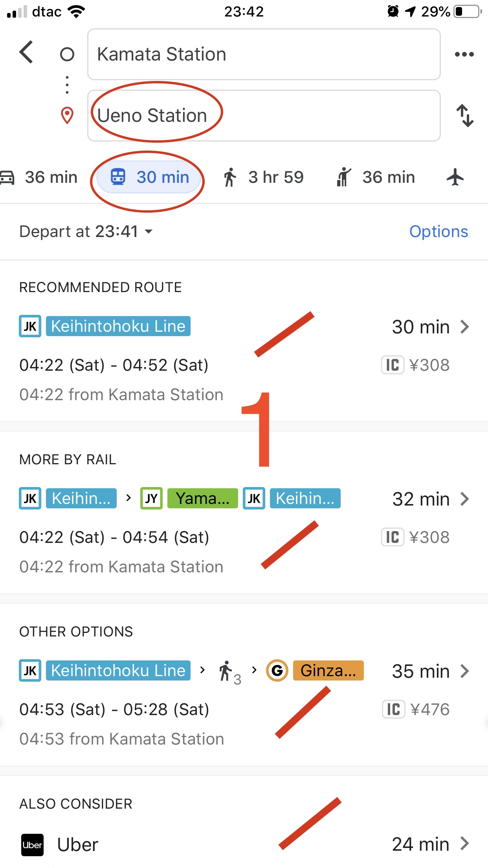Tap the Uber logo icon
The height and width of the screenshot is (868, 488).
32,844
